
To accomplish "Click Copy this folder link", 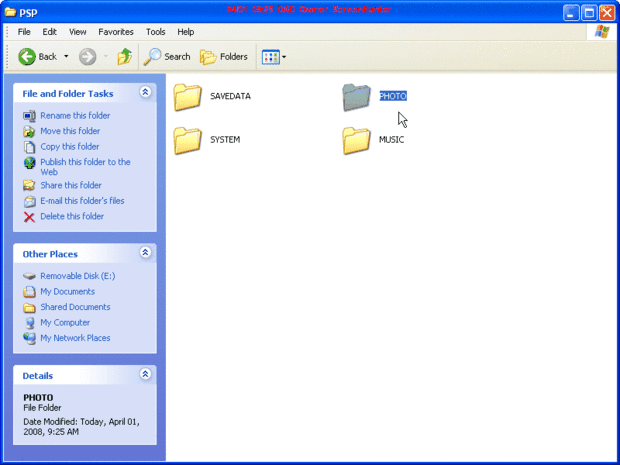I will tap(70, 146).
